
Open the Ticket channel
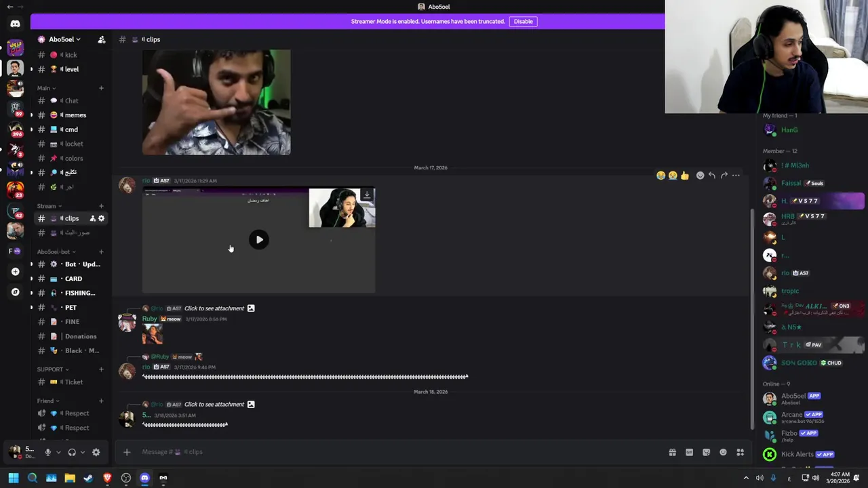[71, 382]
